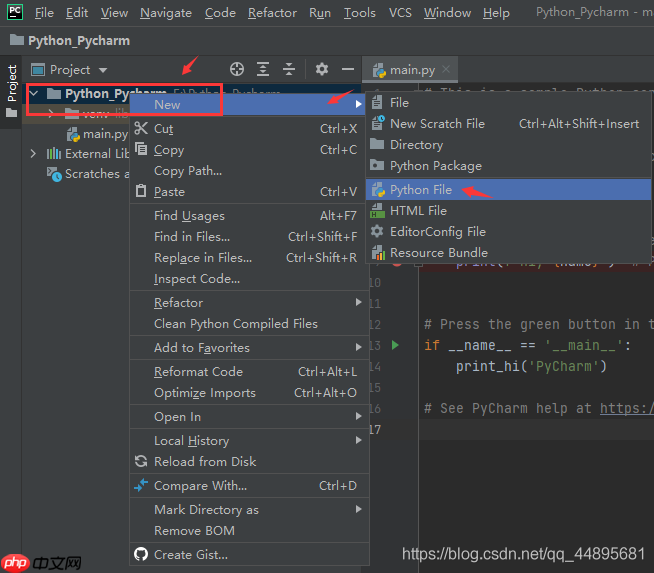Open the Navigate menu

(x=166, y=13)
